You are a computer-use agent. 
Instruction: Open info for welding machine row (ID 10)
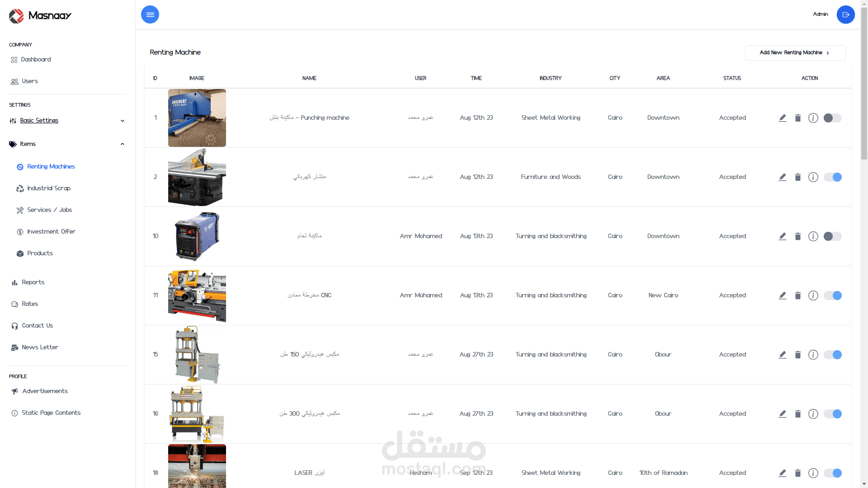813,236
